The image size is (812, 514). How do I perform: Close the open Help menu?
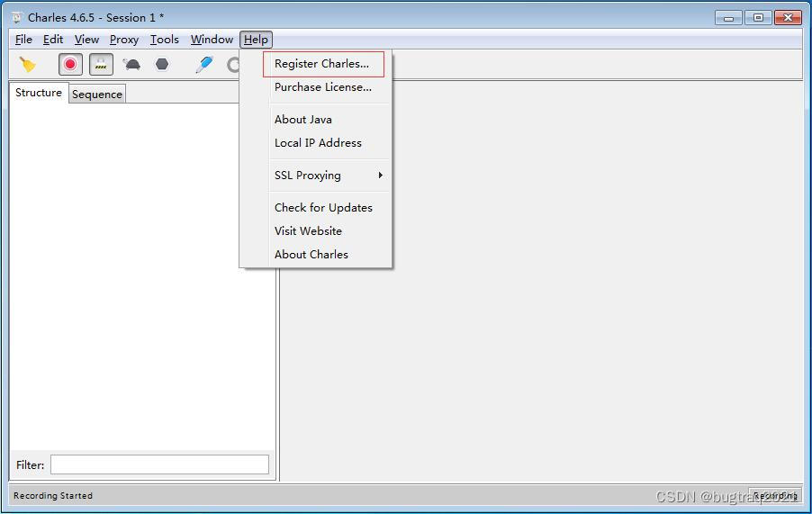[256, 40]
